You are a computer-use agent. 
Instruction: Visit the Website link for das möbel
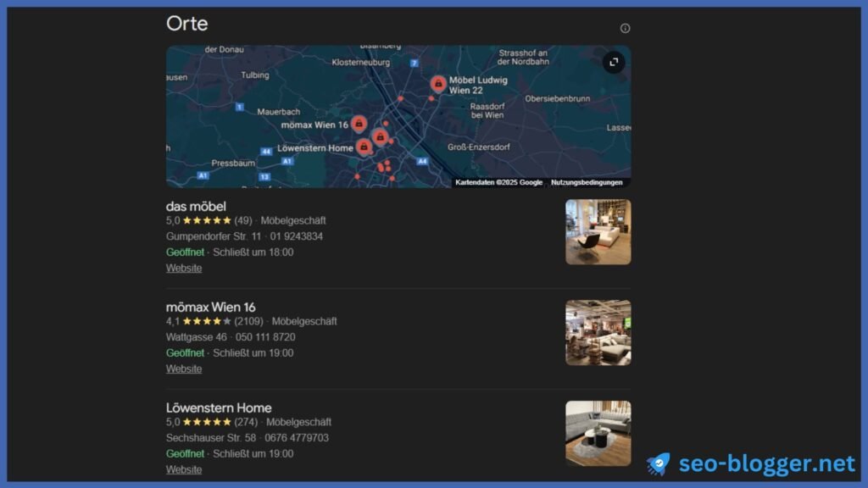(184, 268)
